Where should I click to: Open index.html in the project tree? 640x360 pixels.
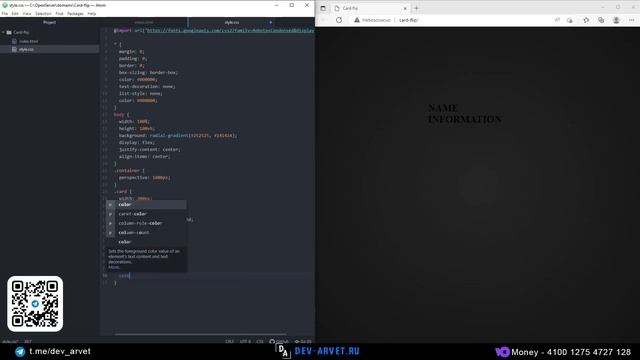pos(28,41)
